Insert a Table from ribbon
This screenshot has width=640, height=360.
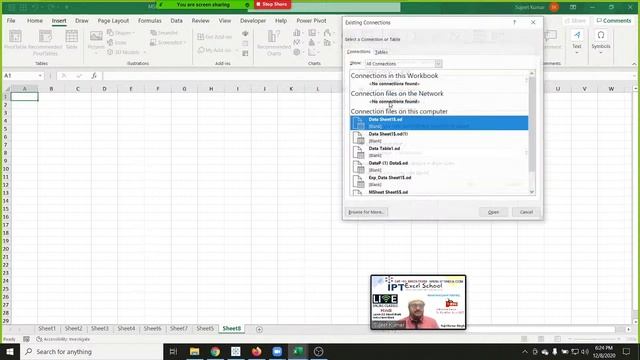tap(71, 40)
